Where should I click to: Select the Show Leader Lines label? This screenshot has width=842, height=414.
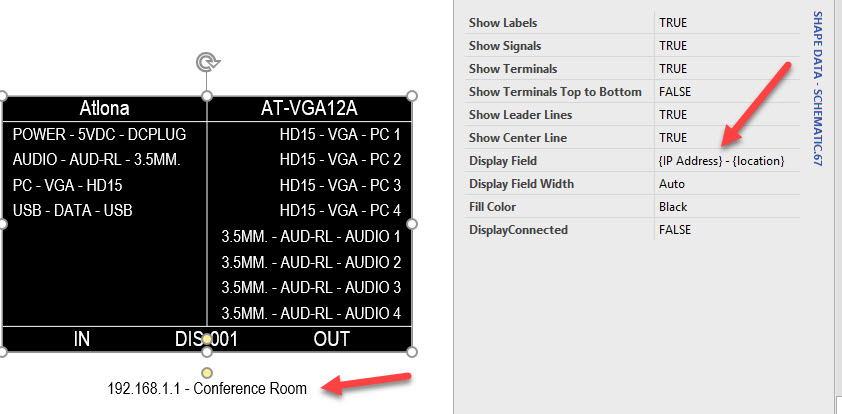pos(520,115)
